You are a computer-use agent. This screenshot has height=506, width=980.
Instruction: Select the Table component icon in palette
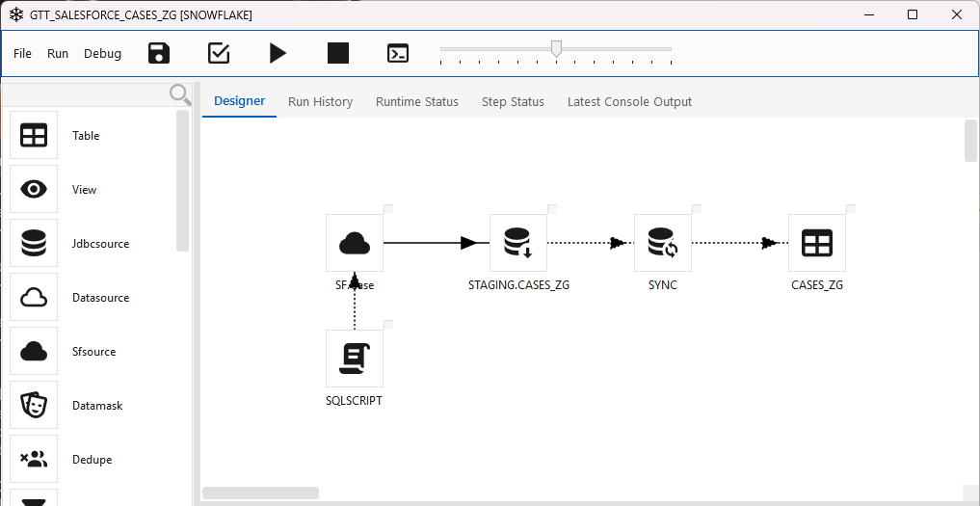(34, 135)
